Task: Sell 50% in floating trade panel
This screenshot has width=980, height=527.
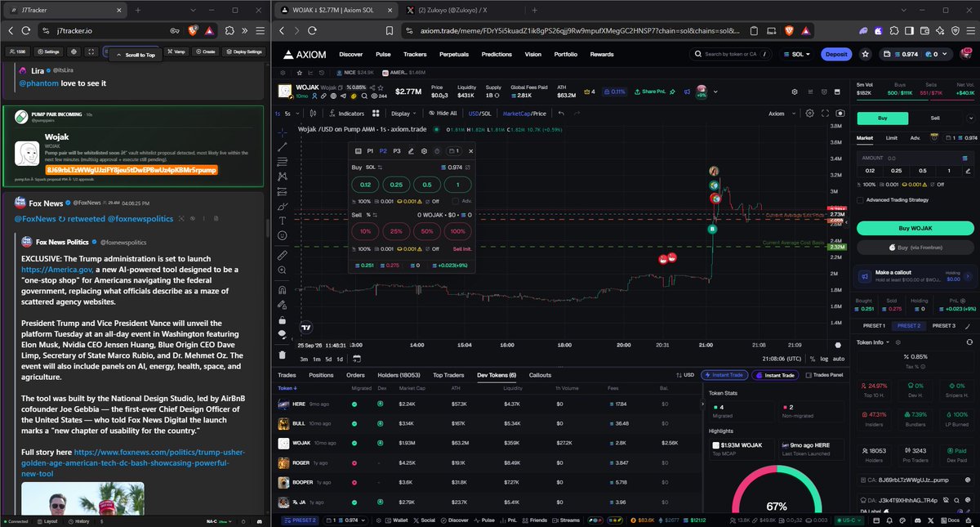Action: pyautogui.click(x=427, y=233)
